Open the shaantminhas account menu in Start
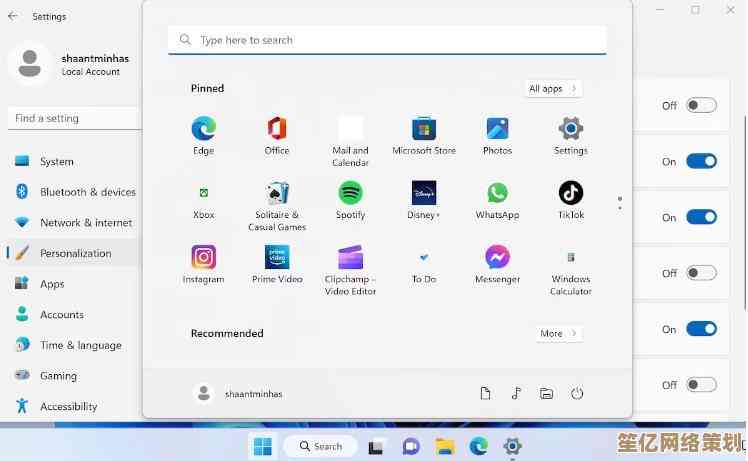The width and height of the screenshot is (748, 461). 239,394
